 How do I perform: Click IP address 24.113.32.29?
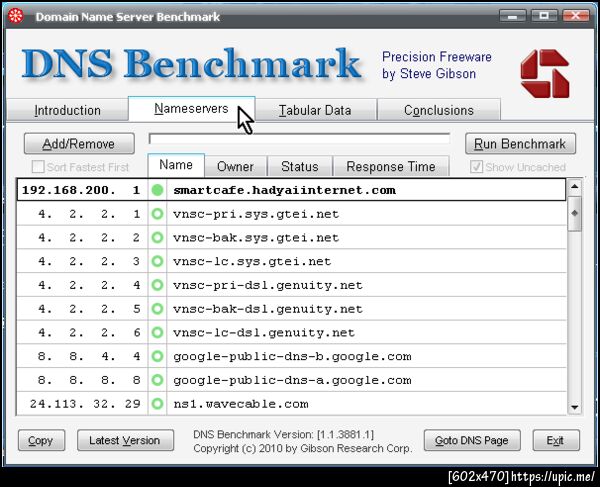[85, 404]
